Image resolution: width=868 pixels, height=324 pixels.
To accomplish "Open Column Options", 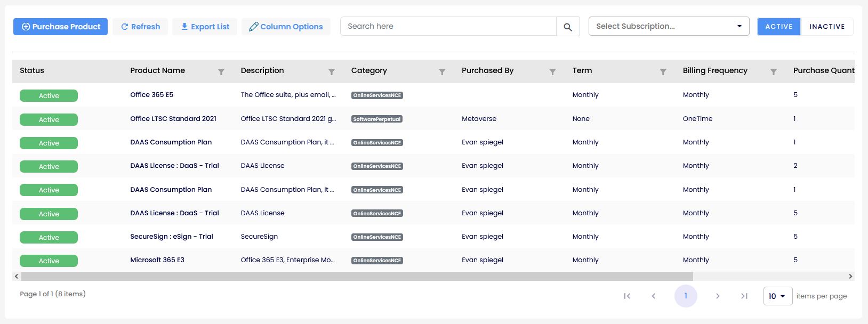I will coord(286,27).
